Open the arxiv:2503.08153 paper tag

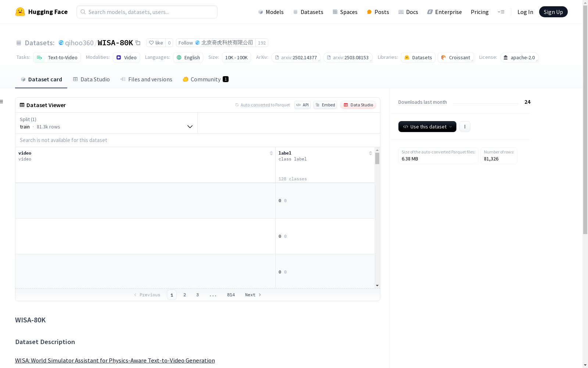348,57
